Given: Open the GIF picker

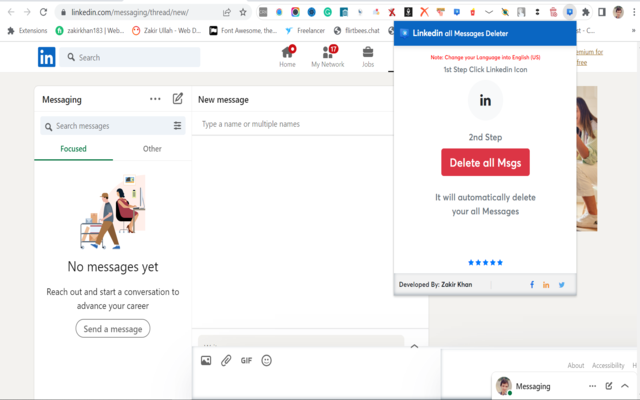Looking at the screenshot, I should tap(246, 360).
